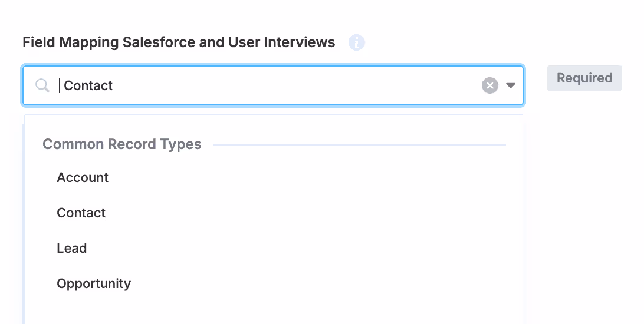This screenshot has height=324, width=644.
Task: Click the Field Mapping Salesforce and User Interviews label
Action: point(179,42)
